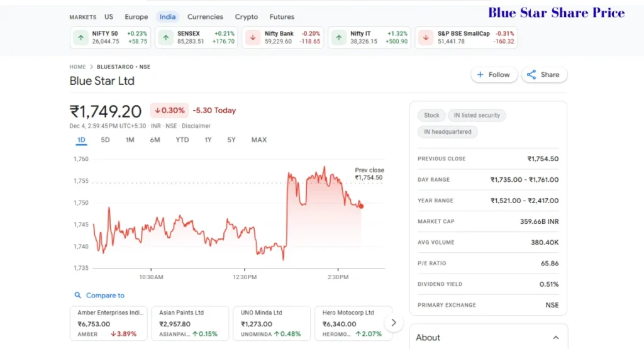Select the 6M chart range
Screen dimensions: 644x349
click(155, 140)
